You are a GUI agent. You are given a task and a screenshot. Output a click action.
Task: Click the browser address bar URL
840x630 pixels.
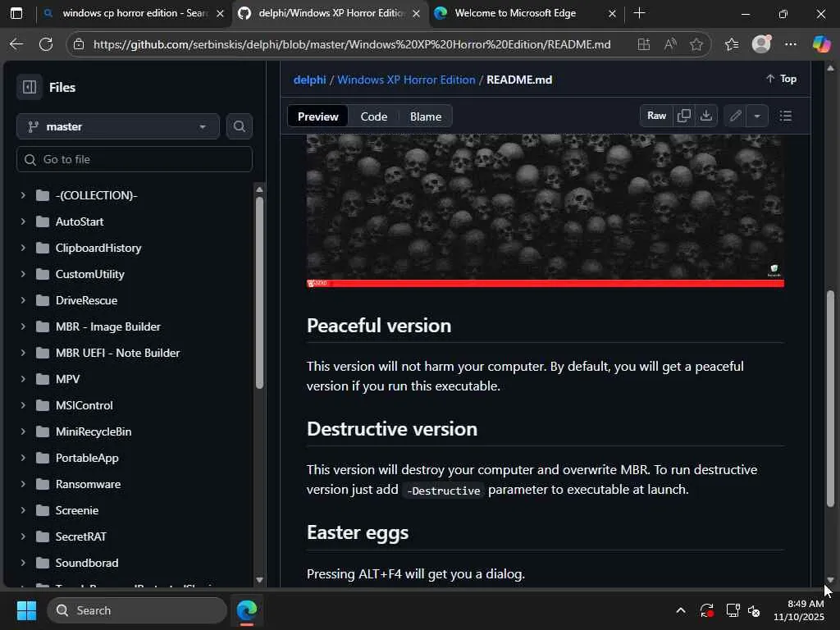352,44
